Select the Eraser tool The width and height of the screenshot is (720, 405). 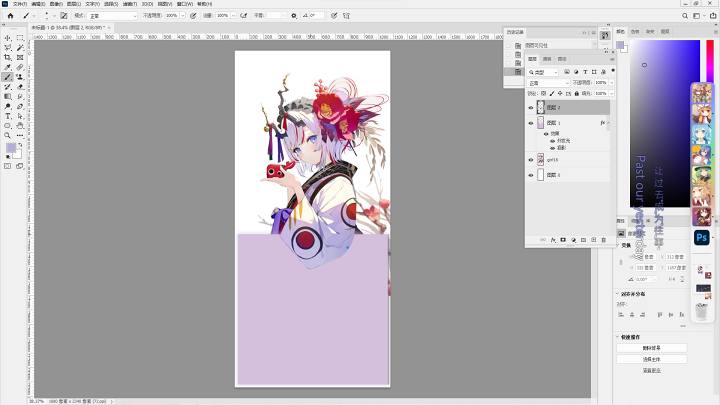20,86
